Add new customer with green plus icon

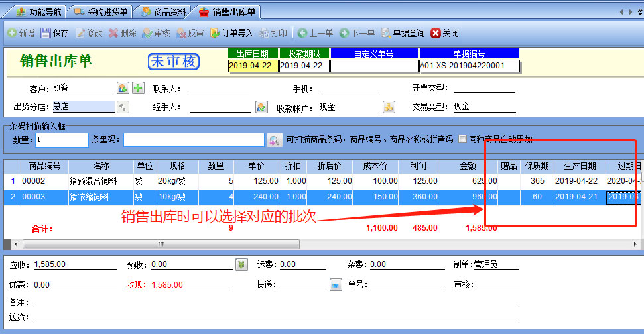tap(138, 88)
